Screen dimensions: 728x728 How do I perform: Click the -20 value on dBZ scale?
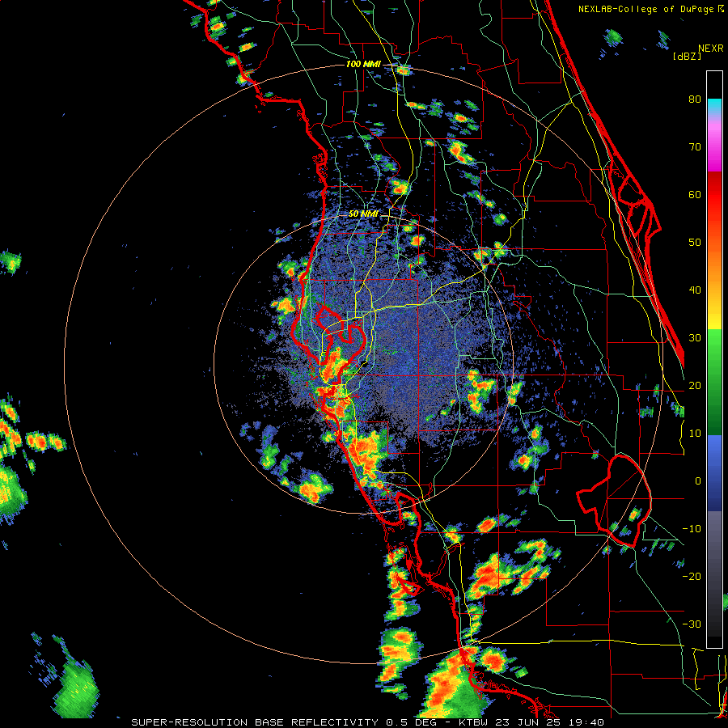(x=692, y=577)
